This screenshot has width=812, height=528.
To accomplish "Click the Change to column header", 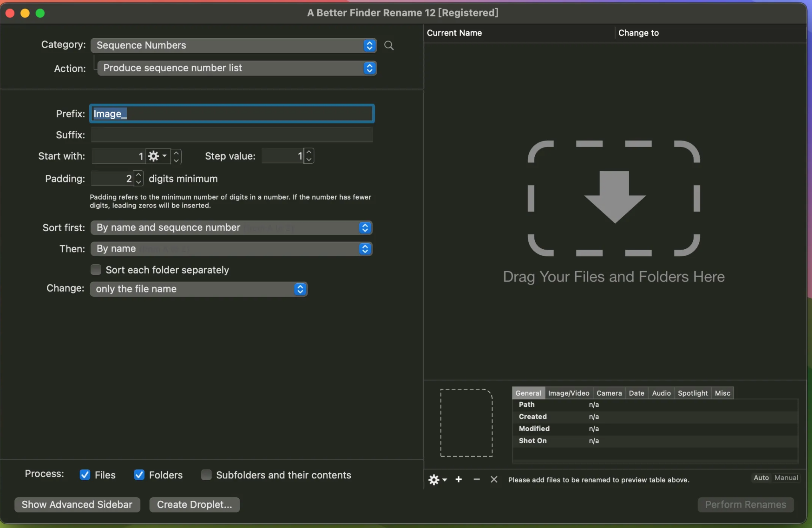I will point(710,33).
